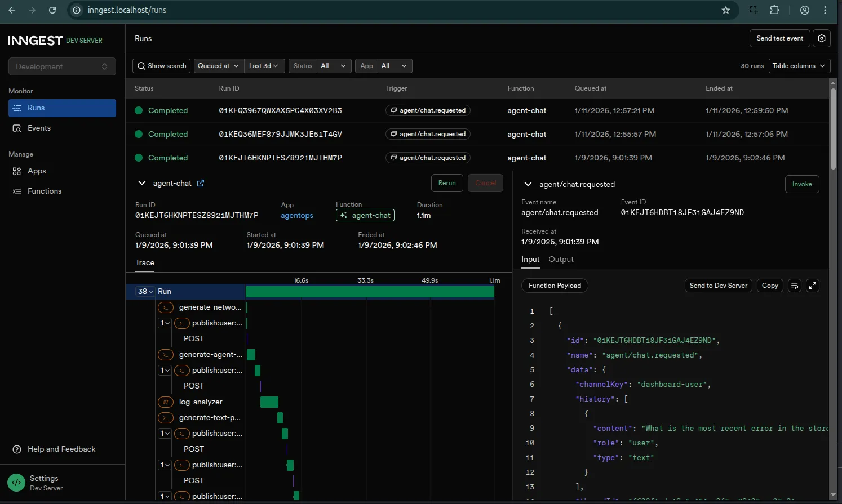842x504 pixels.
Task: Open Table columns dropdown
Action: (x=799, y=66)
